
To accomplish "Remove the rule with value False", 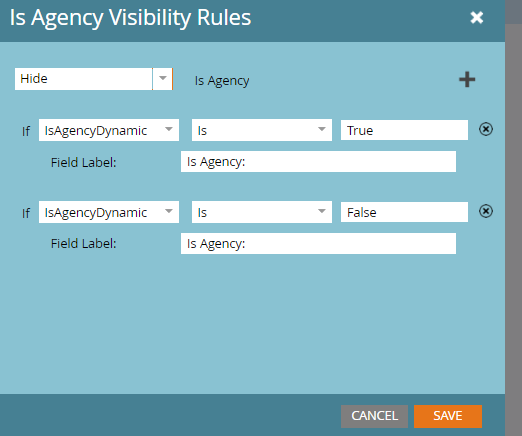I will coord(486,211).
